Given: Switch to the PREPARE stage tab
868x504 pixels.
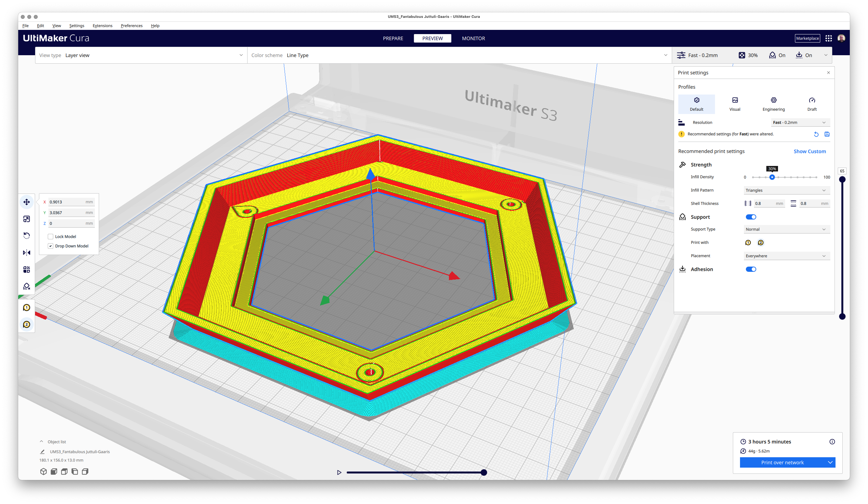Looking at the screenshot, I should [x=393, y=38].
